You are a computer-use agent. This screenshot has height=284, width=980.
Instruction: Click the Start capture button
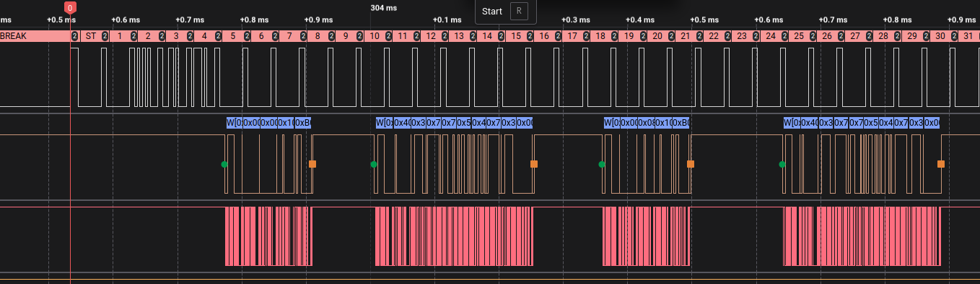[x=506, y=12]
